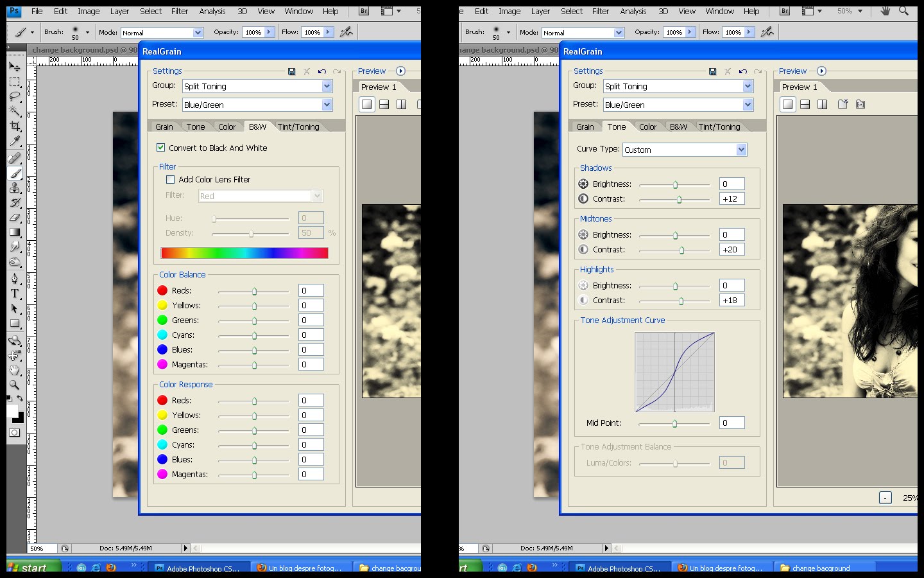Select the Rectangle shape tool

(15, 324)
